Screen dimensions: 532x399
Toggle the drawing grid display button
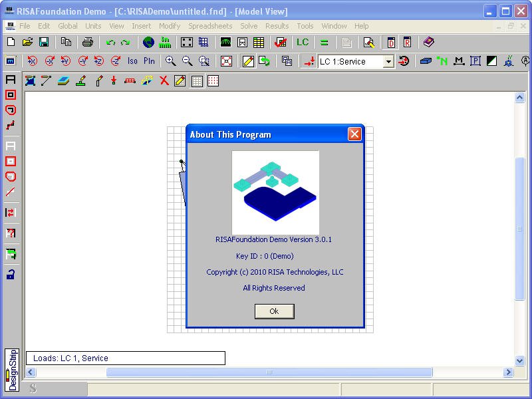tap(197, 80)
